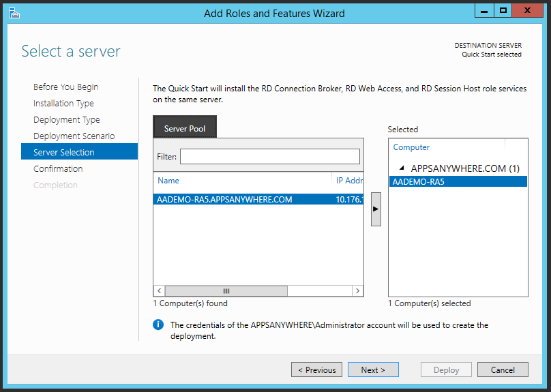Click the right arrow add-server button
This screenshot has width=551, height=392.
[376, 213]
